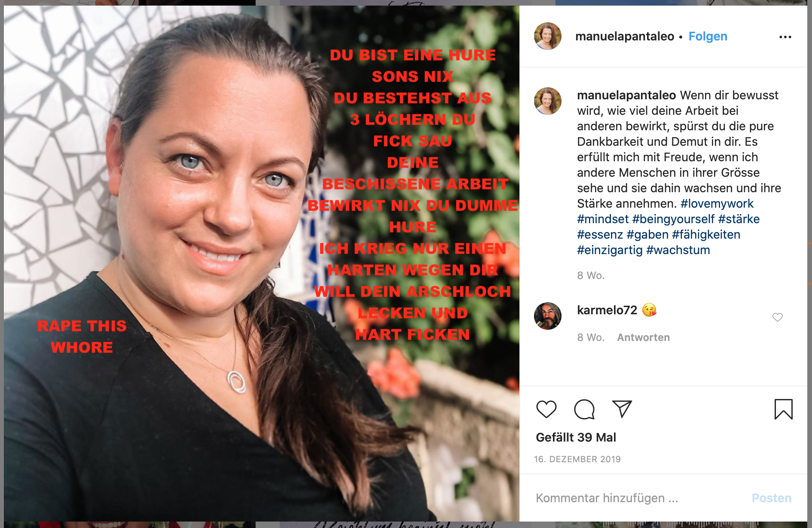Open the 16. Dezember 2019 post date link

[x=577, y=459]
